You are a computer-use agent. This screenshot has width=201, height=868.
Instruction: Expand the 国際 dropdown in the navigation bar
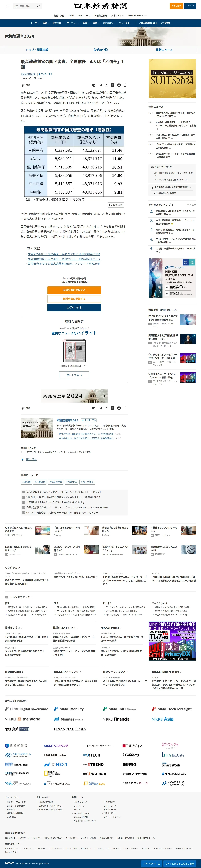pyautogui.click(x=96, y=23)
